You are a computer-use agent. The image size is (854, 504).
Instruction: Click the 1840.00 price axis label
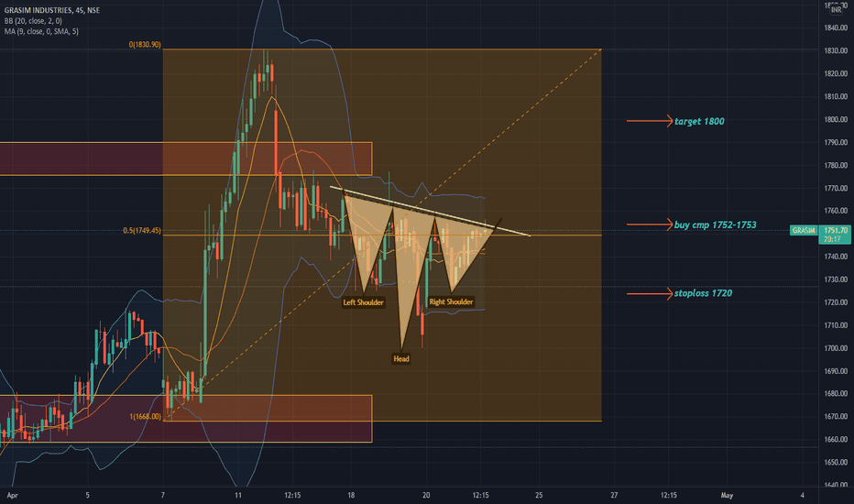coord(836,27)
